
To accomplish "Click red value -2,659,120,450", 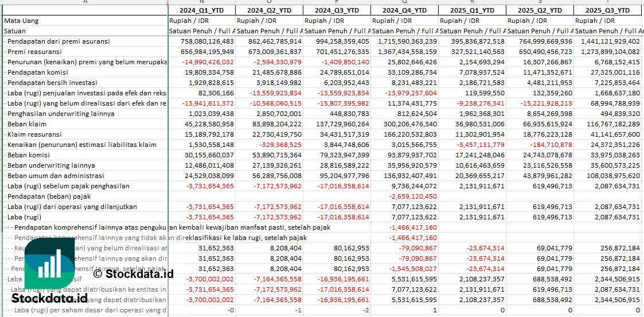I will pyautogui.click(x=413, y=196).
